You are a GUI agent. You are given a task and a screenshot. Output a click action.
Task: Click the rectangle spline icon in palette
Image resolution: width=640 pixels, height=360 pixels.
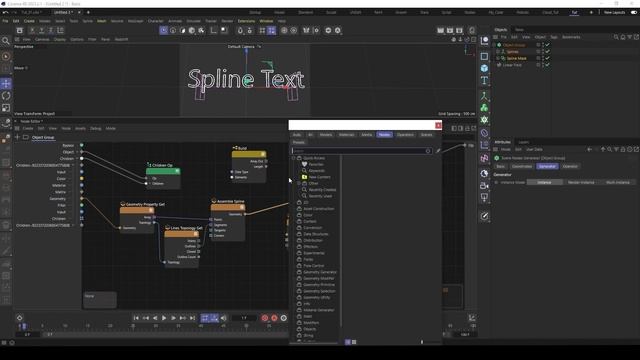tap(484, 56)
